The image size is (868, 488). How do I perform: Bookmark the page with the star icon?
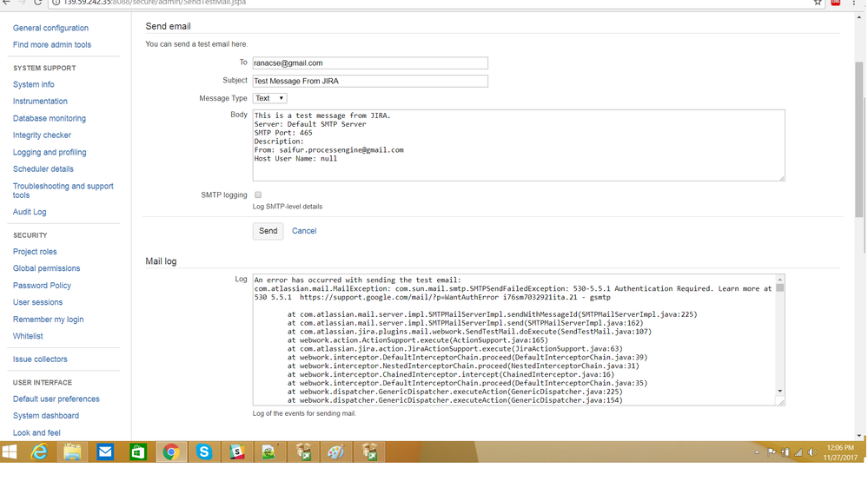coord(817,3)
